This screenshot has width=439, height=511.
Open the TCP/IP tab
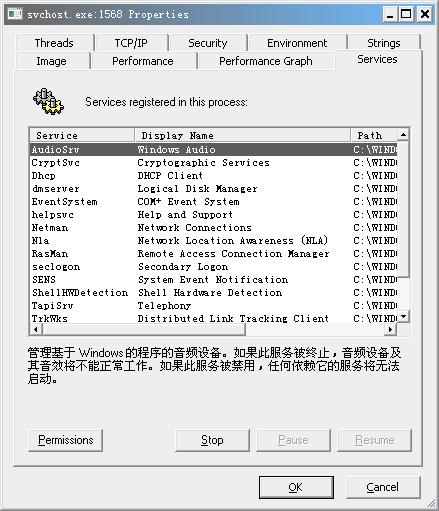coord(131,43)
